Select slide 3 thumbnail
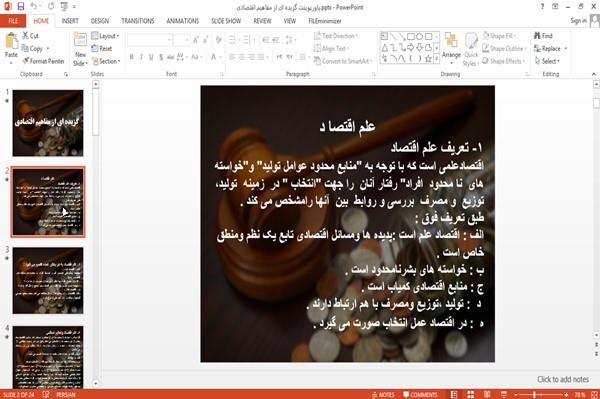 click(48, 280)
